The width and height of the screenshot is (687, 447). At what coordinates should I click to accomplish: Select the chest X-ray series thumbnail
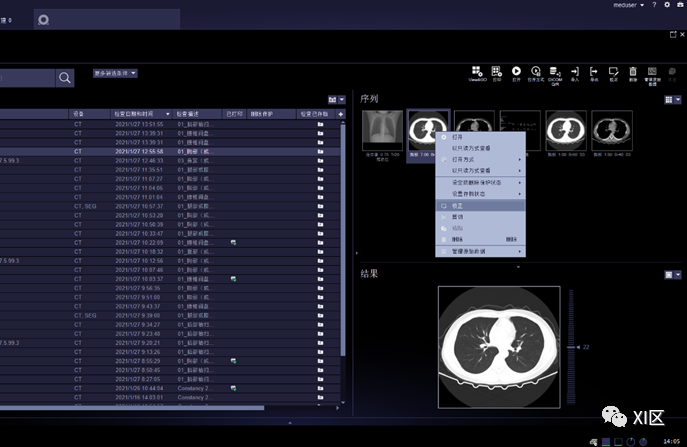click(x=380, y=130)
